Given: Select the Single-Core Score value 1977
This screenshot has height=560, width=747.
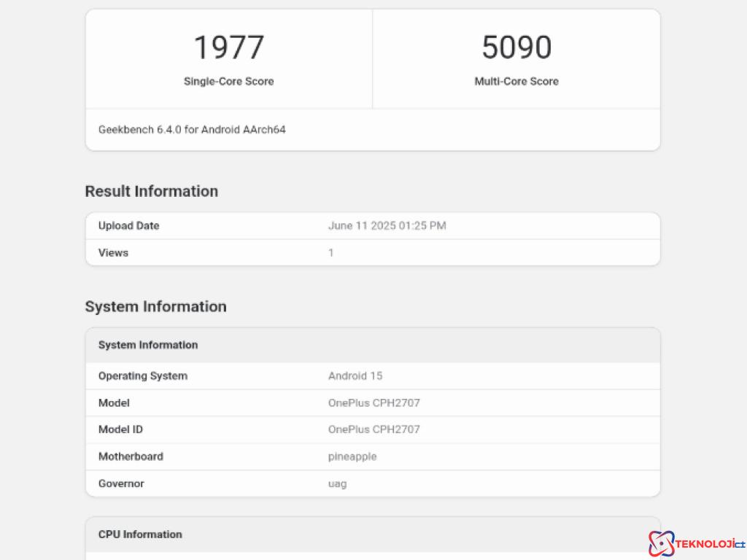Looking at the screenshot, I should point(228,46).
